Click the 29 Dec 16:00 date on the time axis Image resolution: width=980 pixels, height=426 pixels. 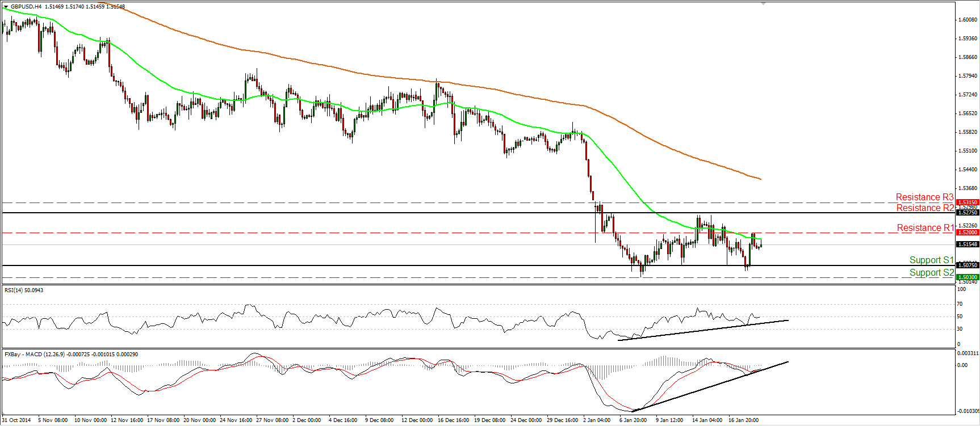click(562, 420)
